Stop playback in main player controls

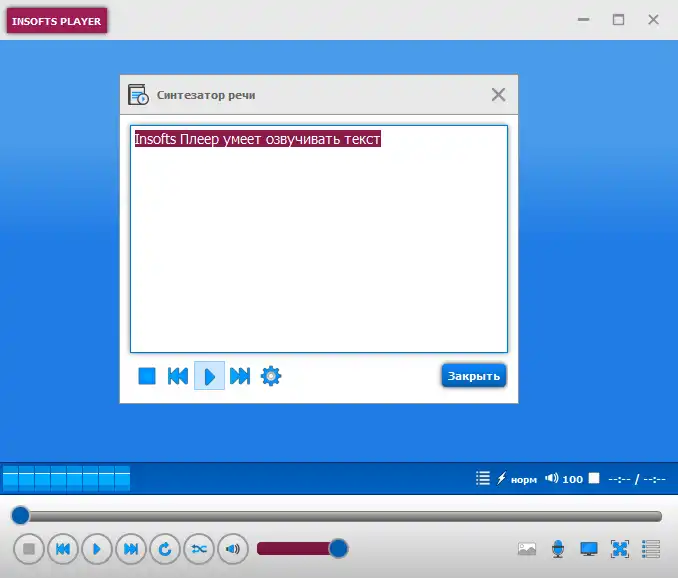coord(29,549)
